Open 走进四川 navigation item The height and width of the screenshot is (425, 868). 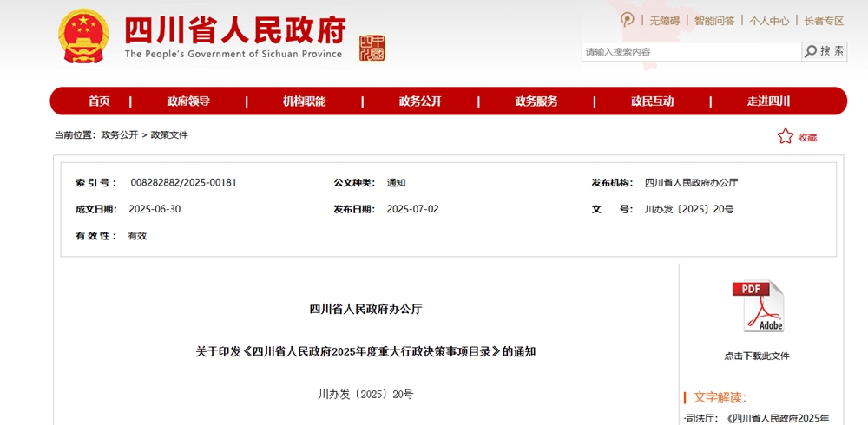pos(768,101)
